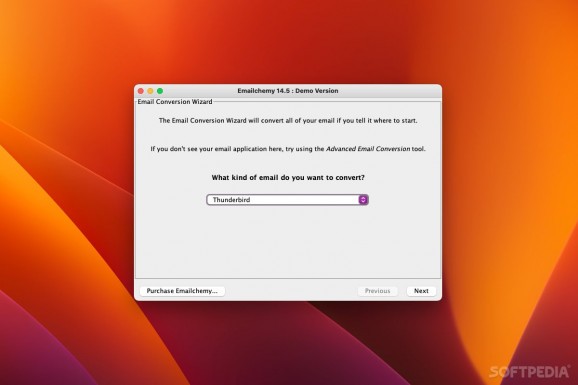Viewport: 578px width, 385px height.
Task: Click the Next button
Action: [x=421, y=291]
